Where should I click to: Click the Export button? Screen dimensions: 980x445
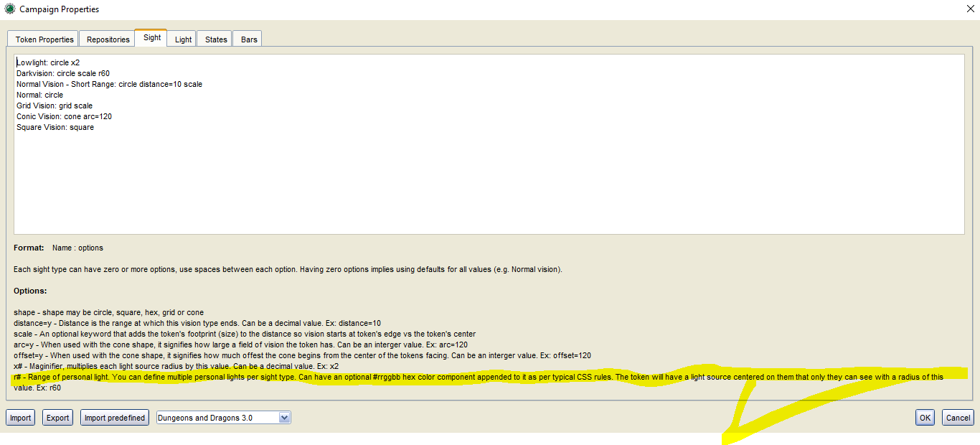point(57,417)
